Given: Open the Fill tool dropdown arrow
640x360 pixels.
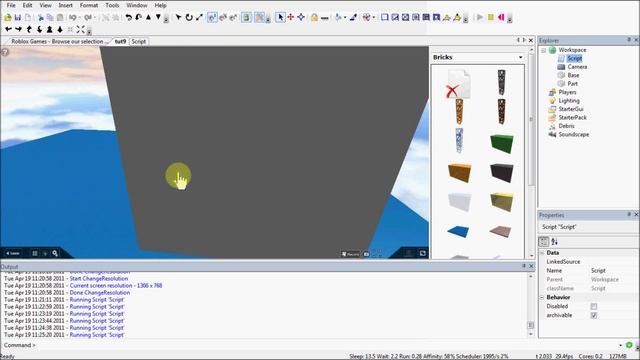Looking at the screenshot, I should point(345,18).
